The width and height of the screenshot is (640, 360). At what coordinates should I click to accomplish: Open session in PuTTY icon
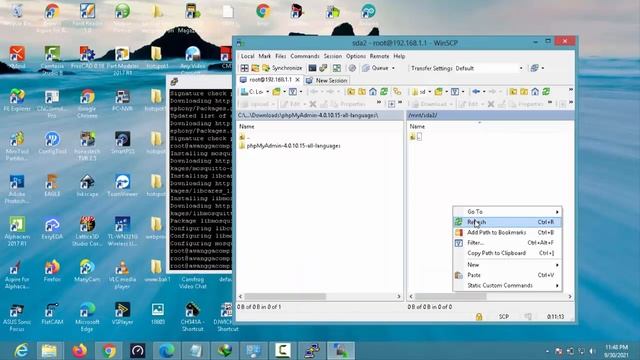[323, 68]
